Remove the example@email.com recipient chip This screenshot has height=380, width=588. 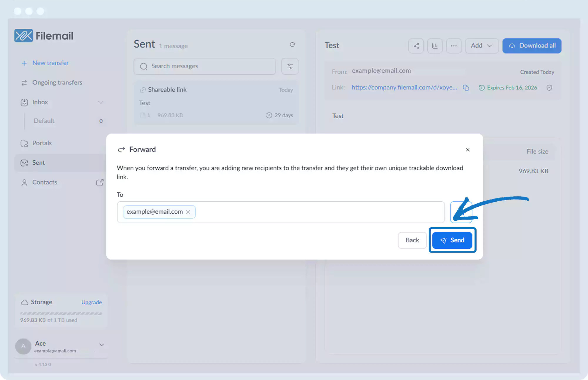(x=188, y=212)
